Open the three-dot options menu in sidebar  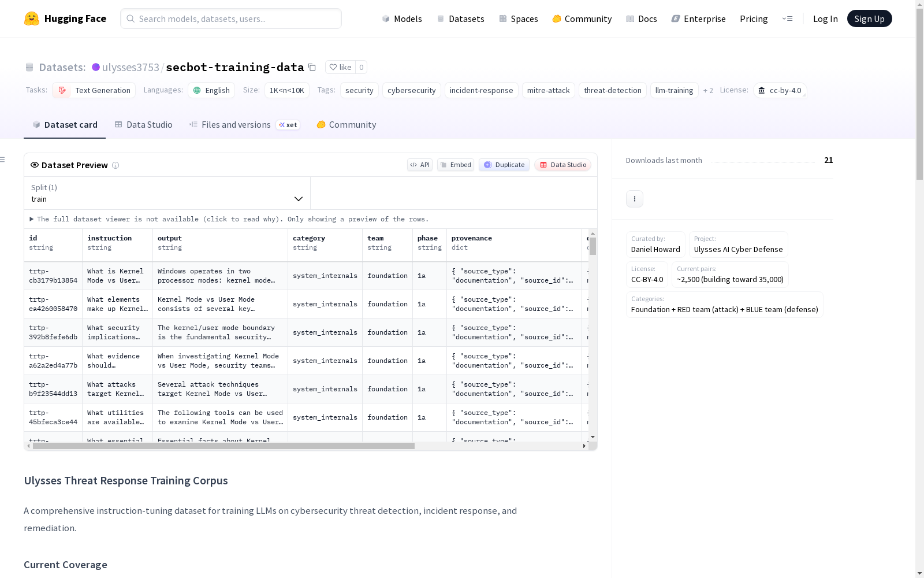pos(635,199)
